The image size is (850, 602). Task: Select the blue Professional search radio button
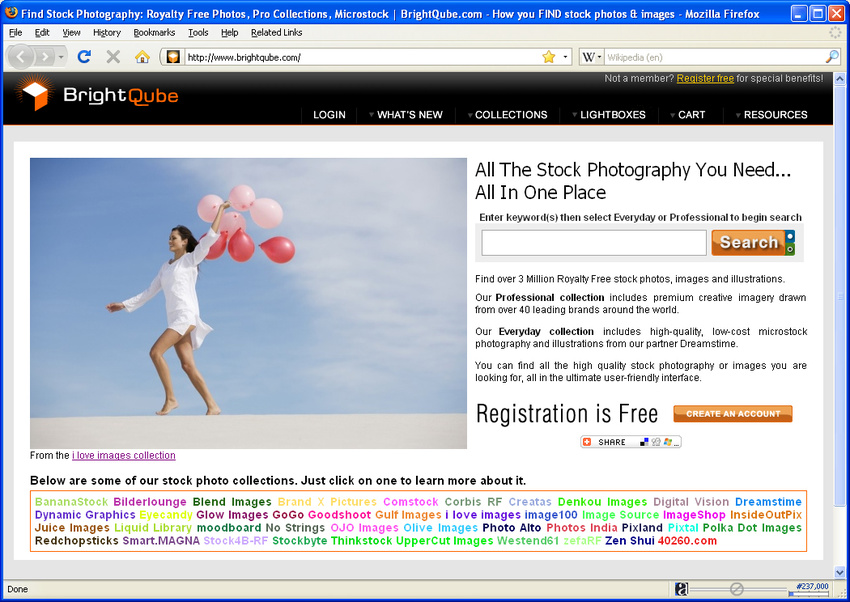790,236
